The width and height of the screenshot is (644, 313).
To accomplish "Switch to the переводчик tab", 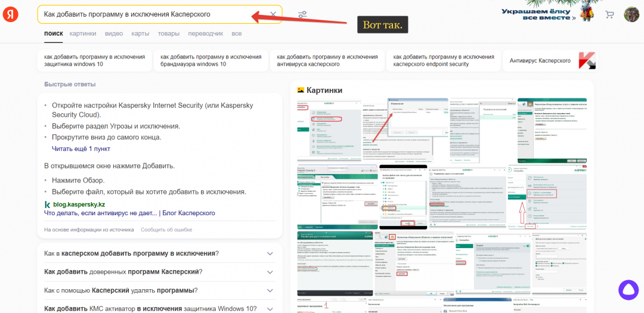I will click(x=205, y=33).
